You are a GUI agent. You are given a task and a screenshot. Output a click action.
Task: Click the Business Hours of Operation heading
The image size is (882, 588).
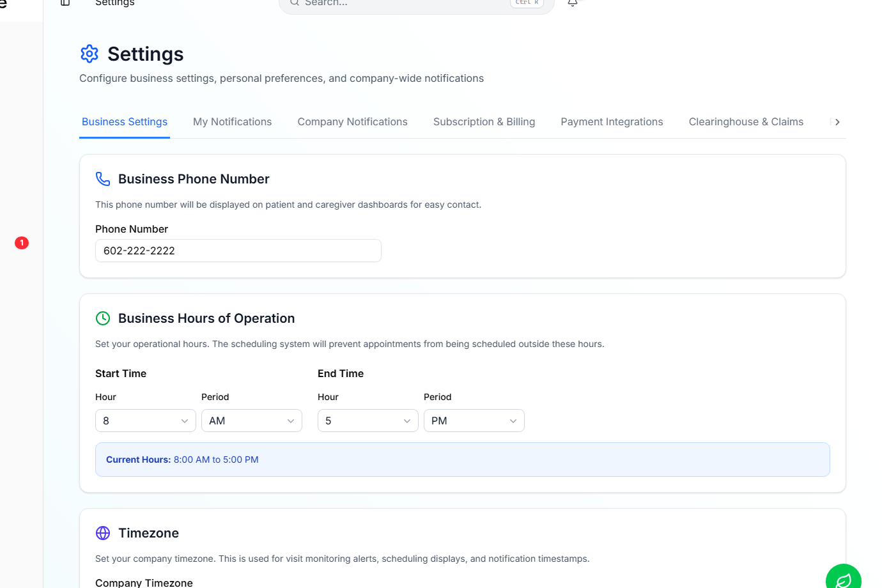206,318
